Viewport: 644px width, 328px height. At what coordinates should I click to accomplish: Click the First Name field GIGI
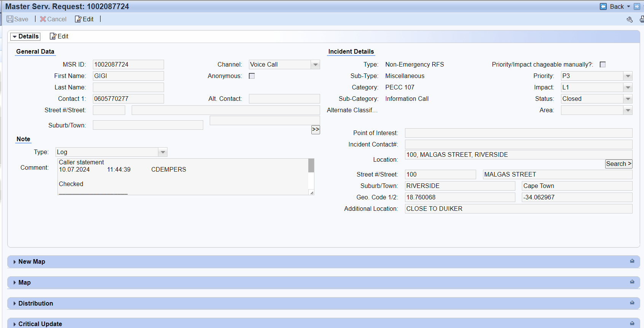point(128,76)
